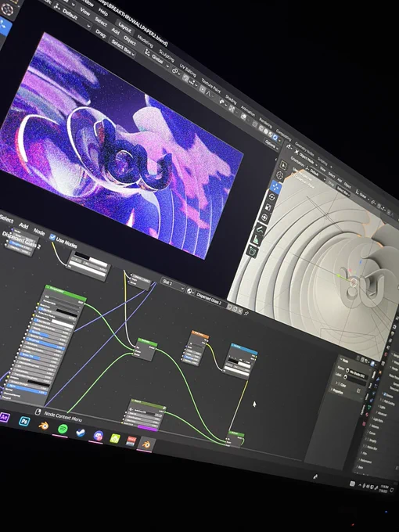Viewport: 399px width, 532px height.
Task: Switch to the Animation workspace tab
Action: pyautogui.click(x=248, y=111)
